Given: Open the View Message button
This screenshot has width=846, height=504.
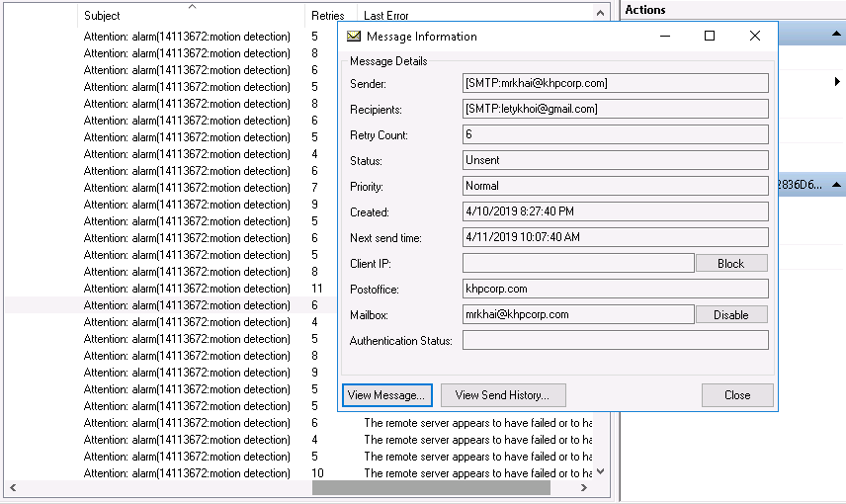Looking at the screenshot, I should tap(386, 395).
